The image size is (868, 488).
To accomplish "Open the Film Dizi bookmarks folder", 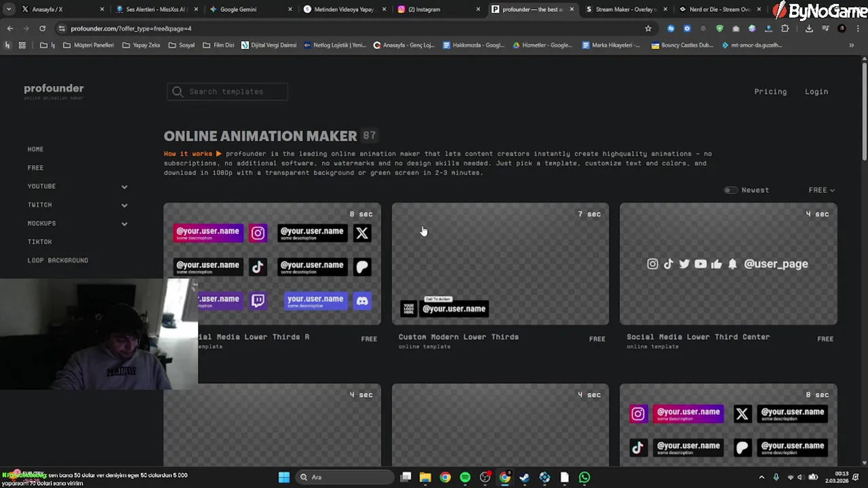I will (x=218, y=45).
